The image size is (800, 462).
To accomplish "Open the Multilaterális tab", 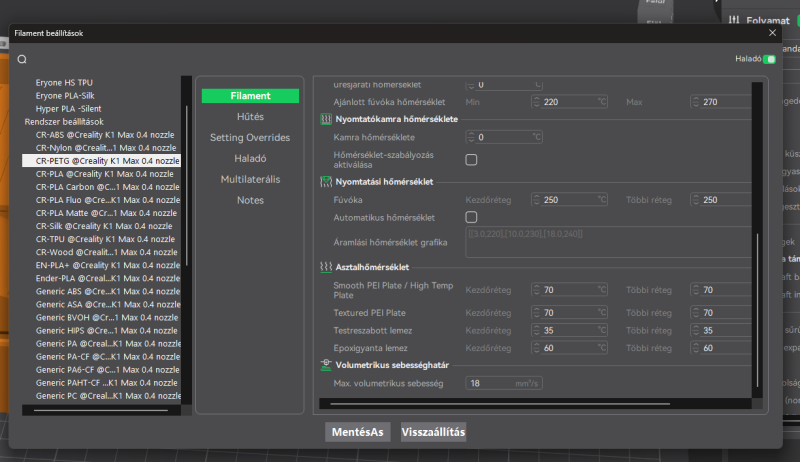I will [x=250, y=179].
